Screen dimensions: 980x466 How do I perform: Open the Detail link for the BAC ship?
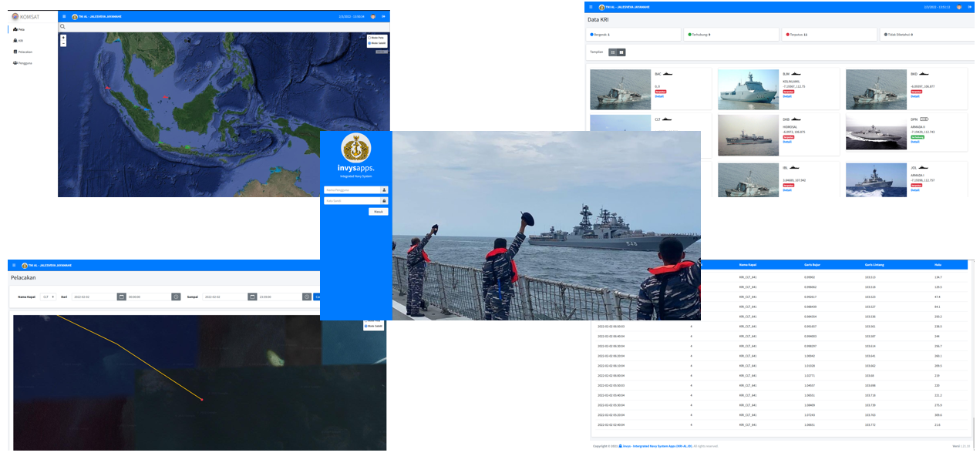[658, 96]
